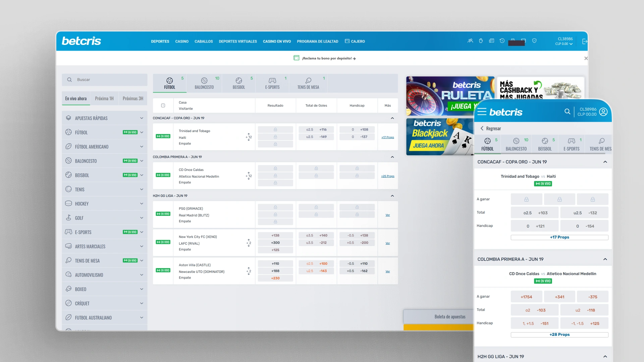Open the refer-a-friend people icon in header
Viewport: 644px width, 362px height.
point(470,41)
